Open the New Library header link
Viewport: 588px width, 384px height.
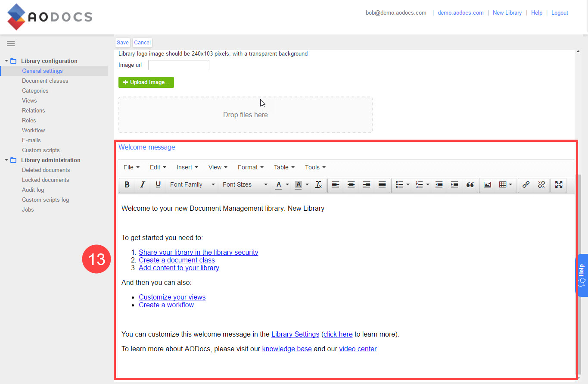507,13
